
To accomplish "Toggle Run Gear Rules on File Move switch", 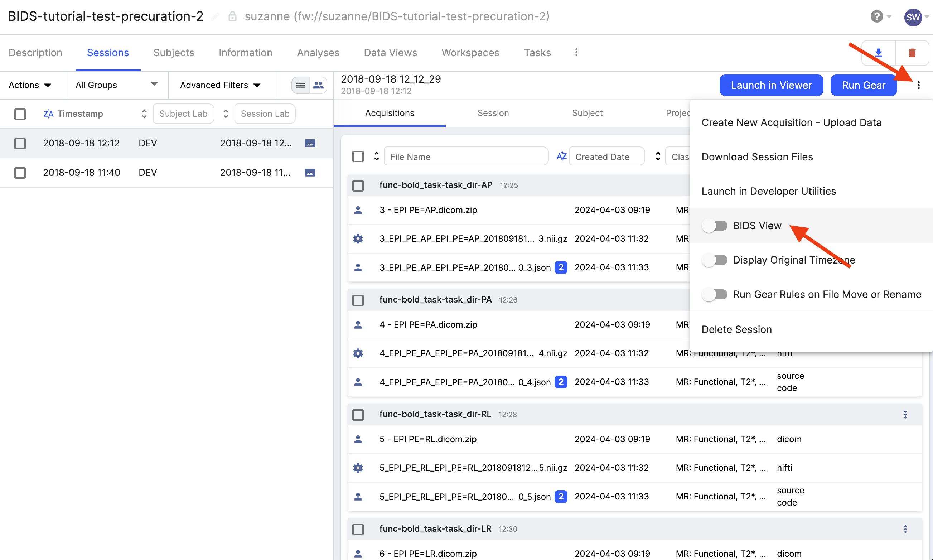I will (714, 294).
